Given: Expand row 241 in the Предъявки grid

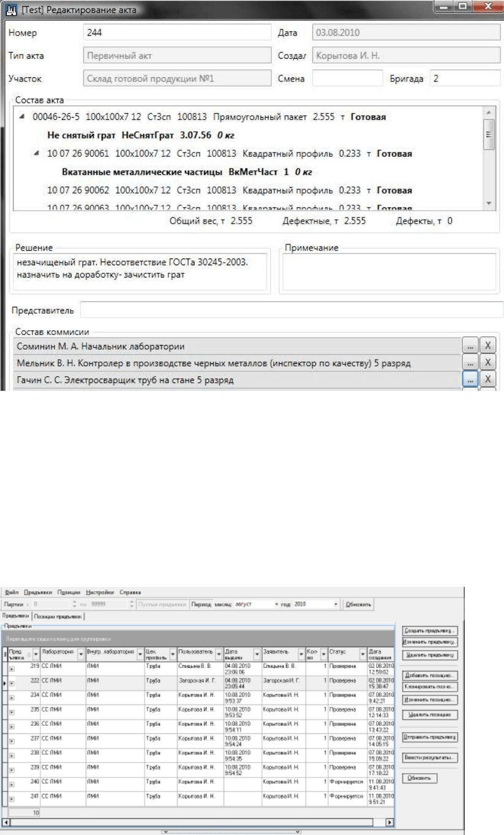Looking at the screenshot, I should point(12,798).
